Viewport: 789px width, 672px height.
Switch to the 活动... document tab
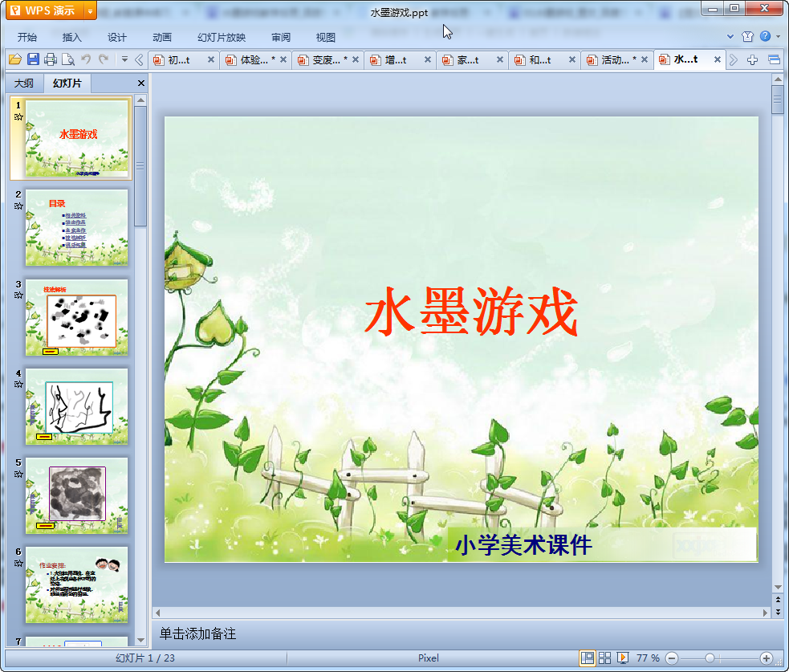click(613, 60)
